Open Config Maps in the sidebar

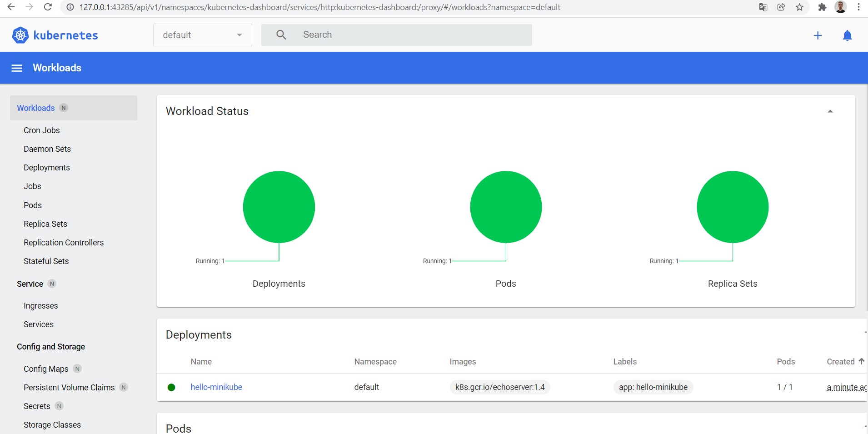point(46,369)
